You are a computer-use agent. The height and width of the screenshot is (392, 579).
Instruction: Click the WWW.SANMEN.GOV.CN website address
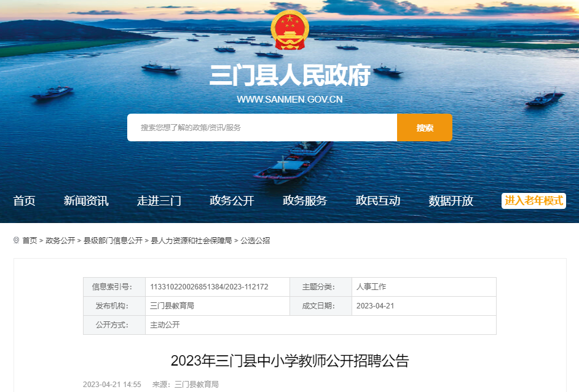point(290,100)
